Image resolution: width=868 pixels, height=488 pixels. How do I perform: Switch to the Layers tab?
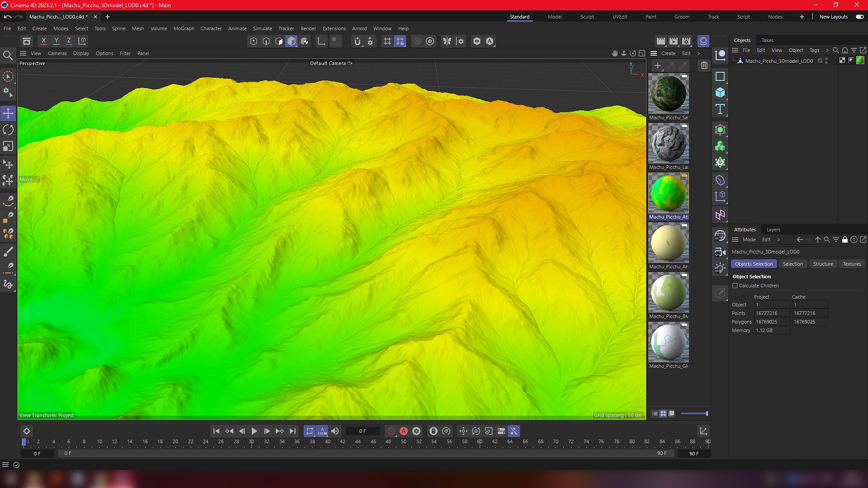click(x=773, y=230)
